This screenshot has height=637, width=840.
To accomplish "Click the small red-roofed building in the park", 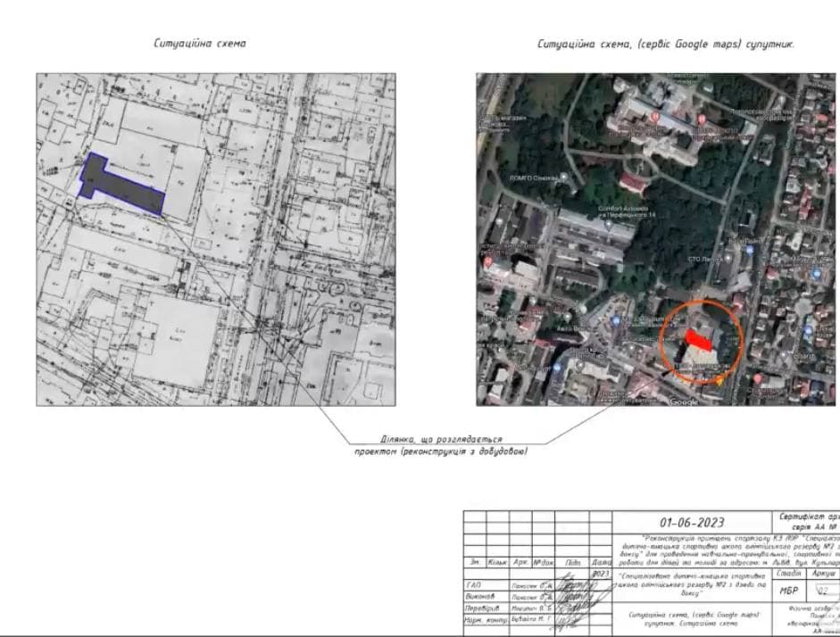I will click(x=632, y=184).
